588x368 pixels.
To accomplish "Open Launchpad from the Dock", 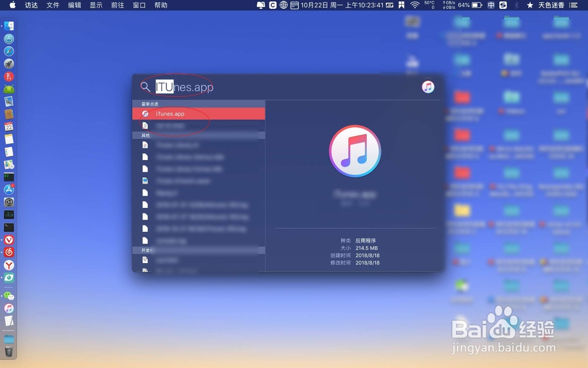I will pyautogui.click(x=9, y=64).
